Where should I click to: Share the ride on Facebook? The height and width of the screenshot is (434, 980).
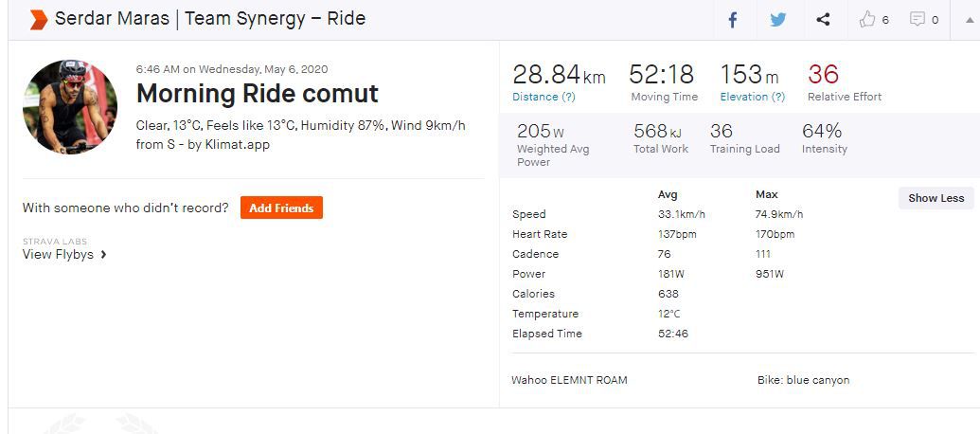coord(732,20)
